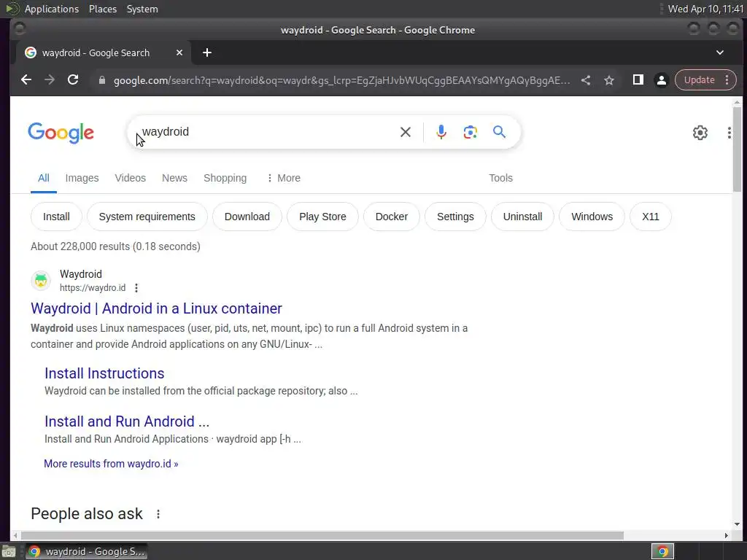Click the Chrome workspace icon in bottom panel
Viewport: 747px width, 560px height.
[662, 551]
